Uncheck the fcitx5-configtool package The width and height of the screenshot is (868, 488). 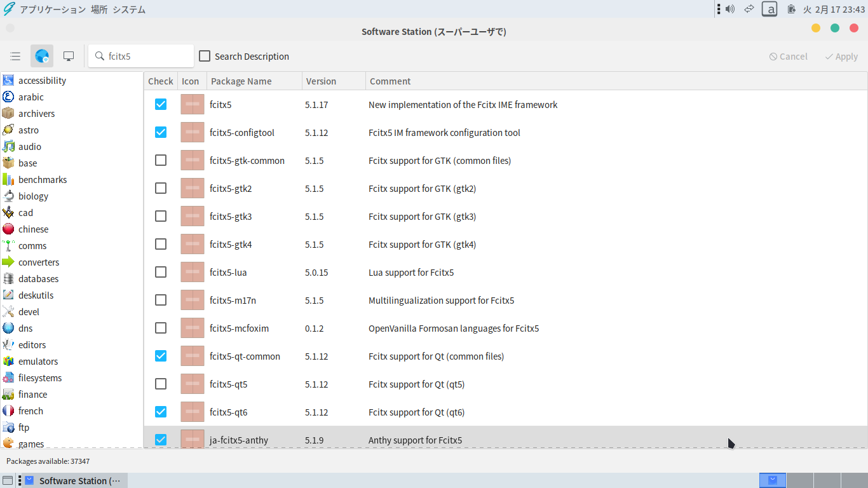tap(161, 132)
